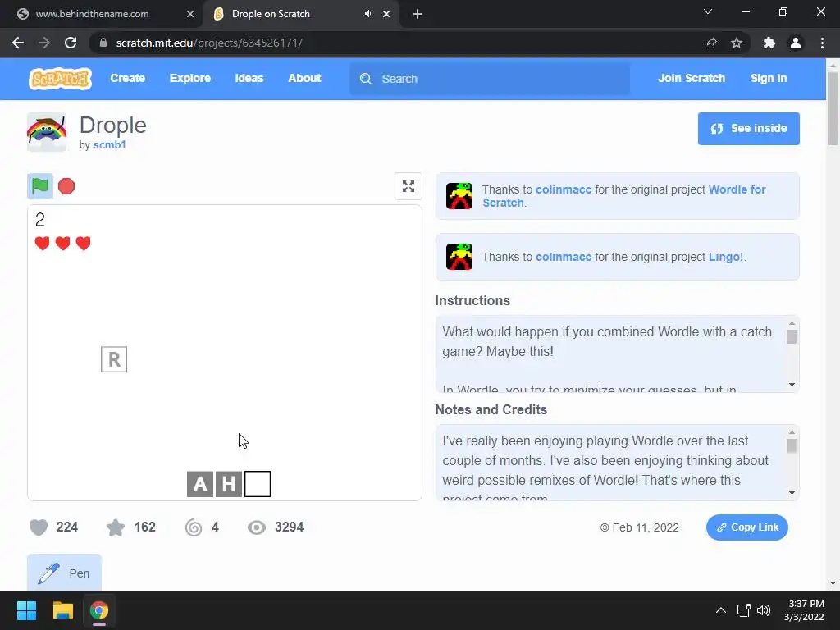Screen dimensions: 840x630
Task: Click the share page icon
Action: point(710,43)
